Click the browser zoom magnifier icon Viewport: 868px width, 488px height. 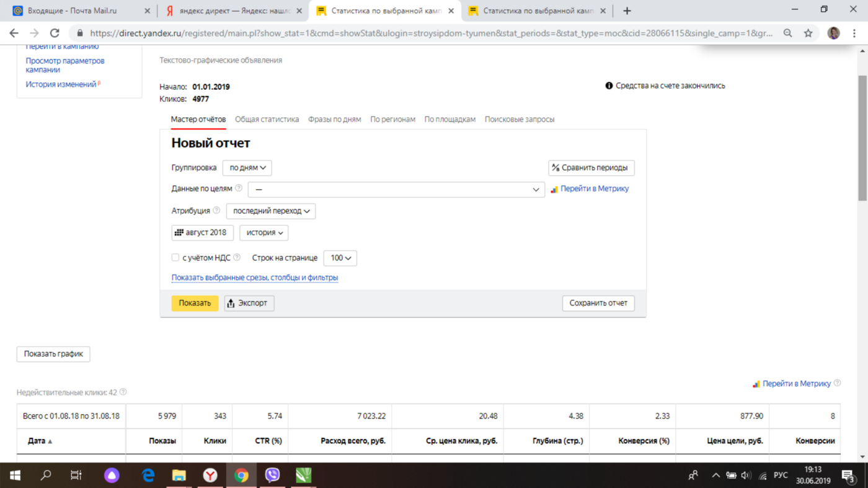coord(787,33)
